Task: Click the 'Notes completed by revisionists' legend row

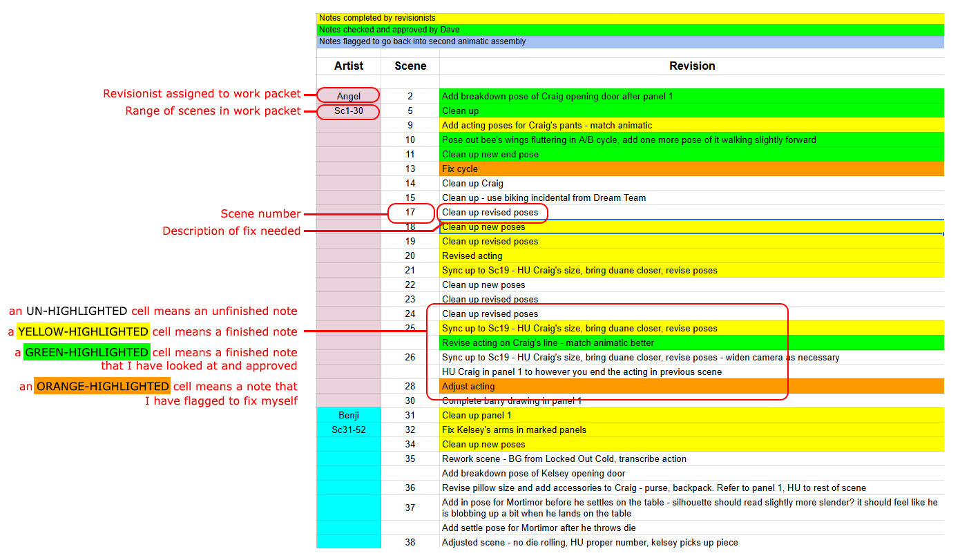Action: tap(631, 18)
